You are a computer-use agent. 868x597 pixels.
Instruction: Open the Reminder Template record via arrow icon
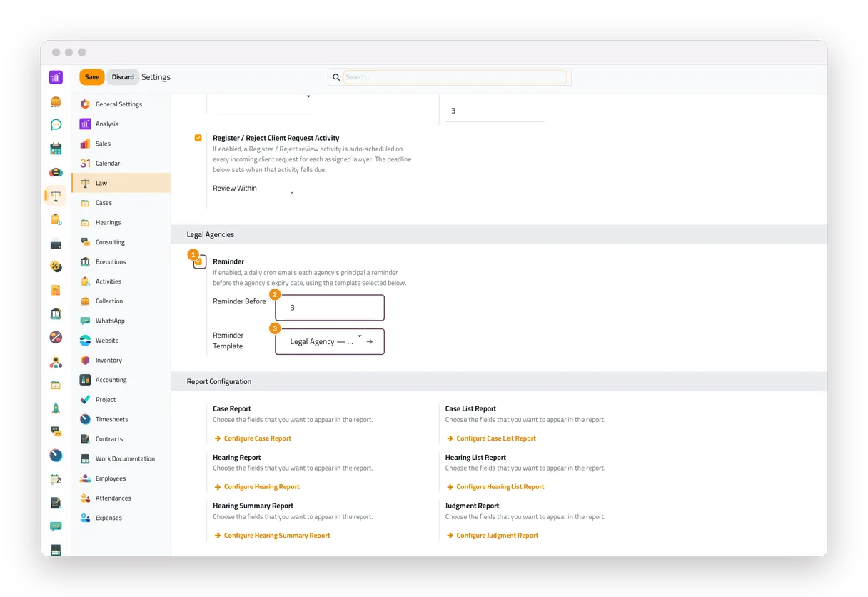(x=370, y=342)
